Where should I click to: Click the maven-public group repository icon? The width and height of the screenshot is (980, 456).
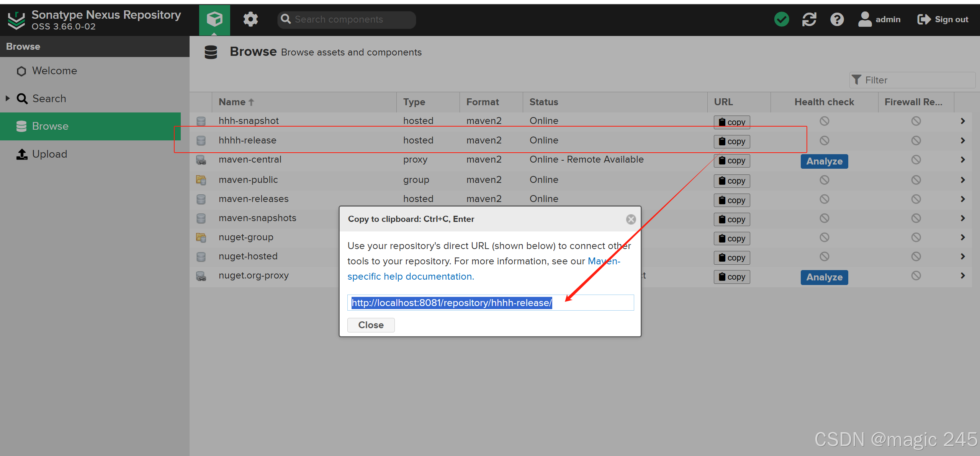pos(201,180)
